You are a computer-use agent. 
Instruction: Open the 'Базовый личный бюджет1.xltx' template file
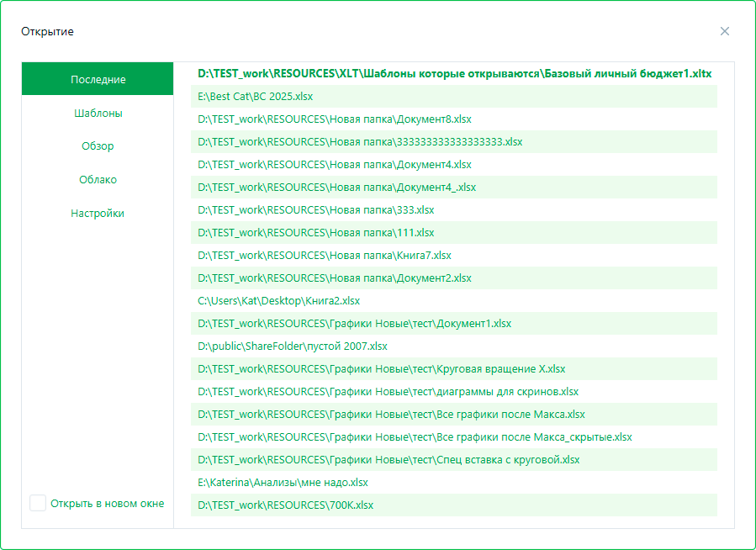pyautogui.click(x=454, y=74)
